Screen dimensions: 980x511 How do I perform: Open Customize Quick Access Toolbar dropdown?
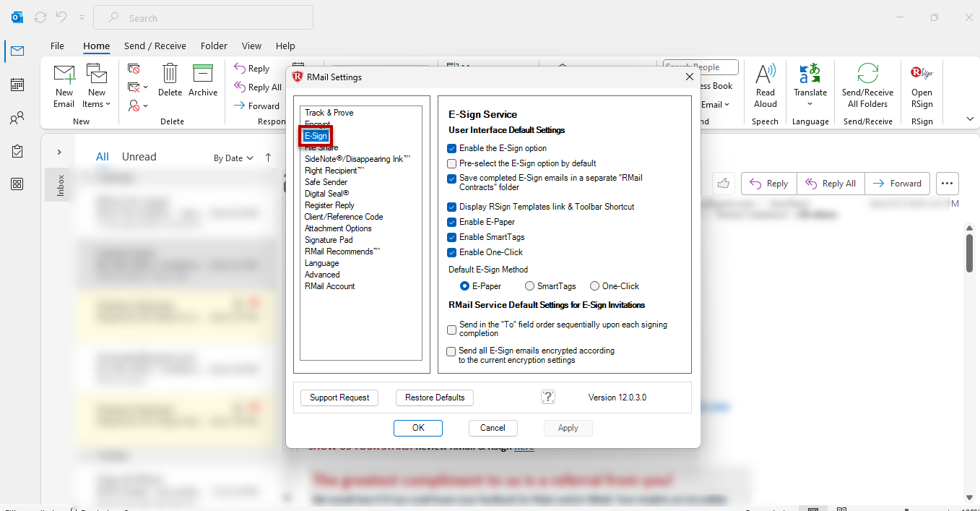coord(82,17)
